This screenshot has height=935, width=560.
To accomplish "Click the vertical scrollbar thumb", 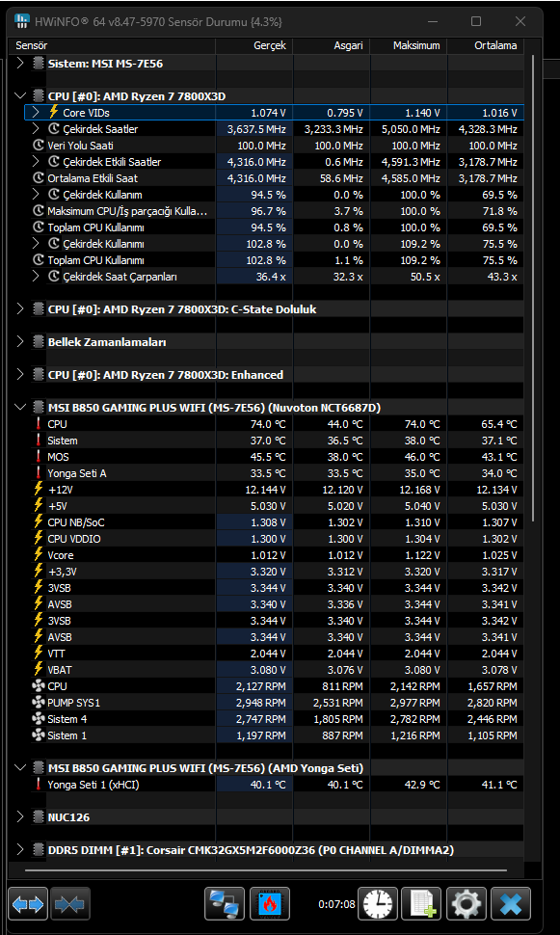I will (532, 286).
